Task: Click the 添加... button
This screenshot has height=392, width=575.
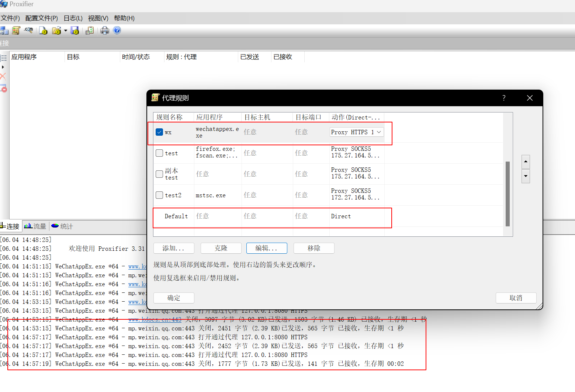Action: (x=174, y=248)
